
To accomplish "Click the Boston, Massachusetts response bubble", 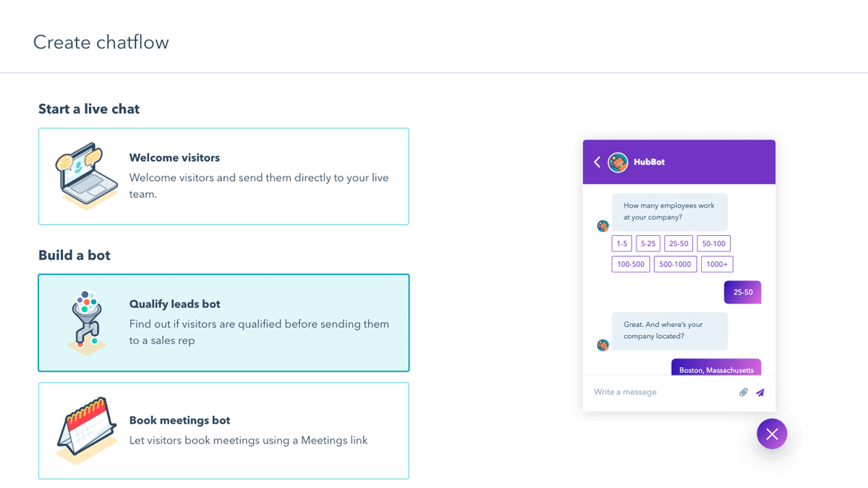I will tap(715, 367).
